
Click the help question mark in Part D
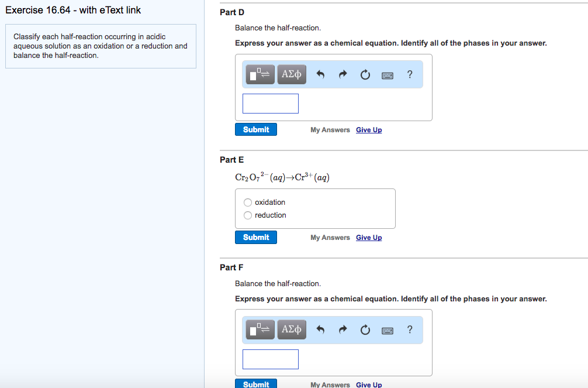tap(409, 74)
